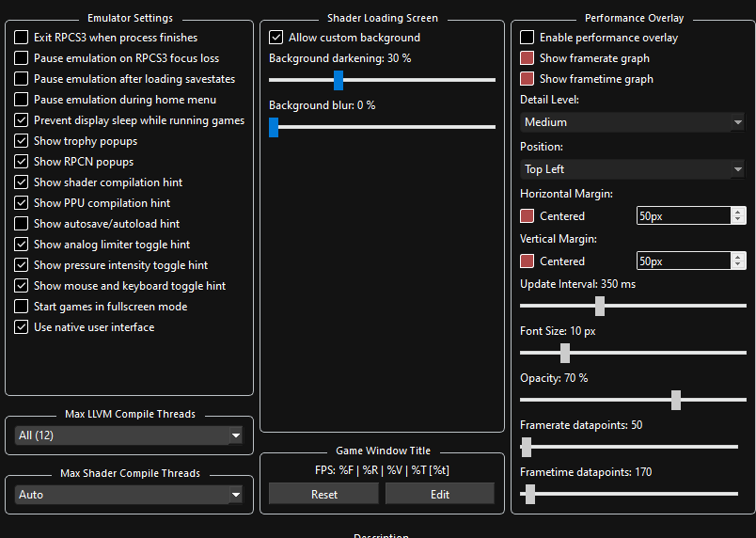Increase Horizontal Margin with up arrow
The image size is (756, 538).
pyautogui.click(x=738, y=212)
